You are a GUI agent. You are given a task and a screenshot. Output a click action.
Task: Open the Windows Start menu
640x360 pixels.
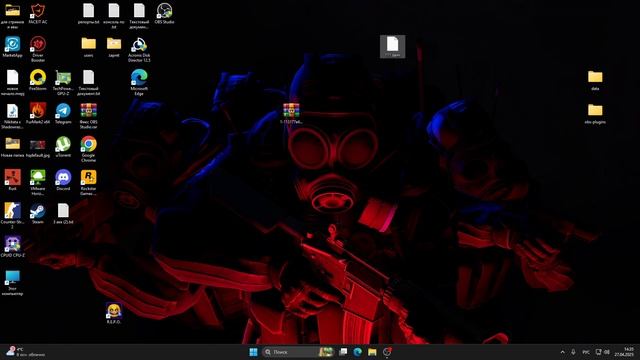pos(253,352)
